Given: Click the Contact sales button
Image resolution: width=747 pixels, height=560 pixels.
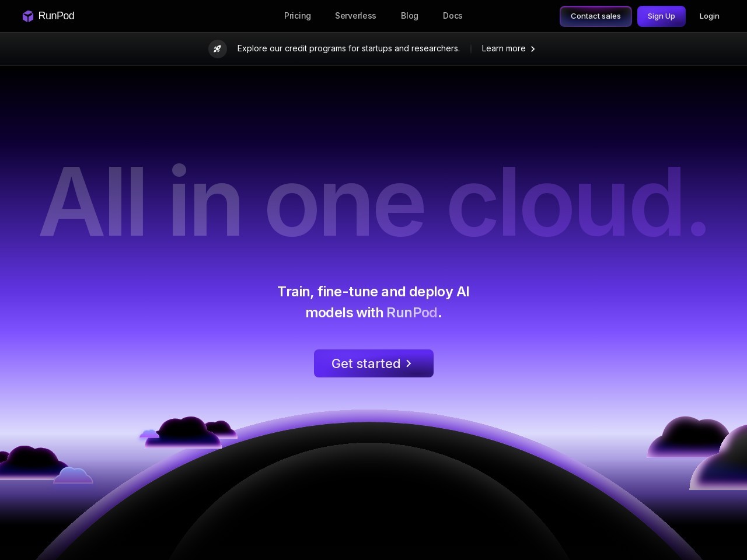Looking at the screenshot, I should pos(596,16).
